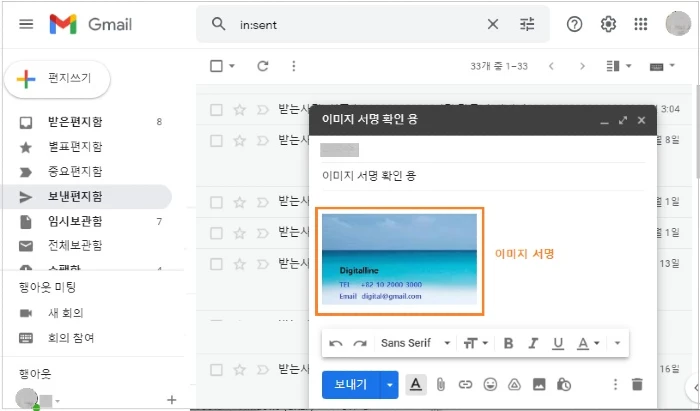
Task: Select the second mail row checkbox
Action: click(217, 141)
